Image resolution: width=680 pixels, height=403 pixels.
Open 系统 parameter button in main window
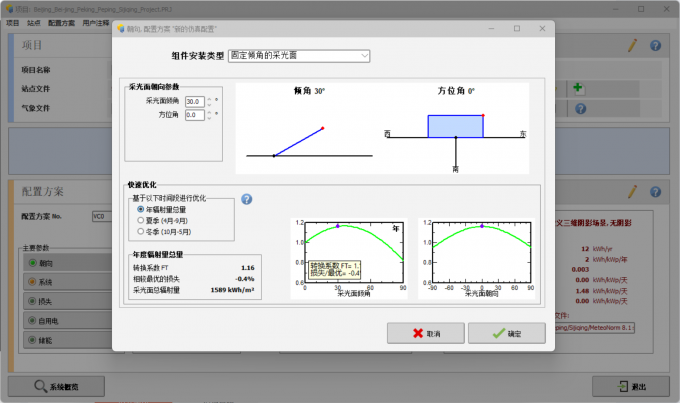click(x=68, y=282)
